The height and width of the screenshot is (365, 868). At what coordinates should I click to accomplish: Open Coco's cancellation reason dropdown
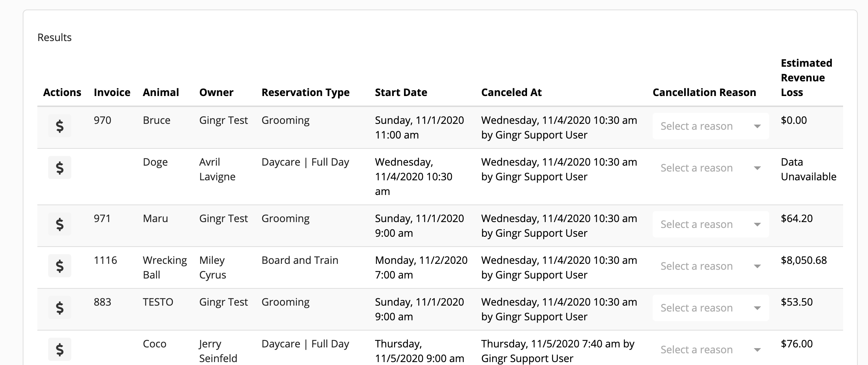point(710,349)
